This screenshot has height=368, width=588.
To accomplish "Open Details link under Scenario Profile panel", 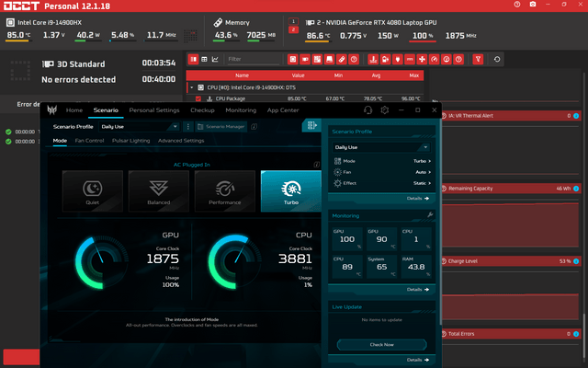I will click(418, 199).
